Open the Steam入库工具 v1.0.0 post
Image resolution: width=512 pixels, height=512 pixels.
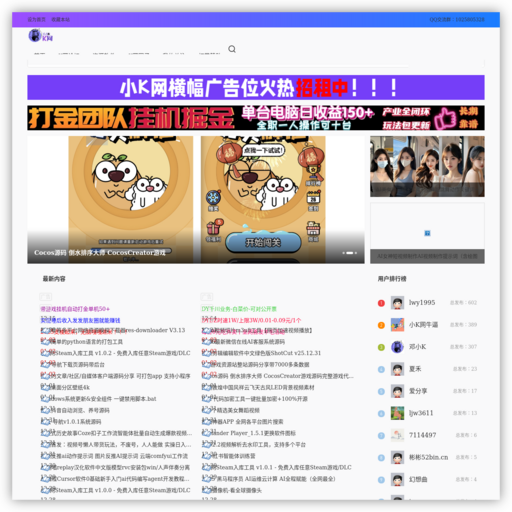tap(116, 490)
